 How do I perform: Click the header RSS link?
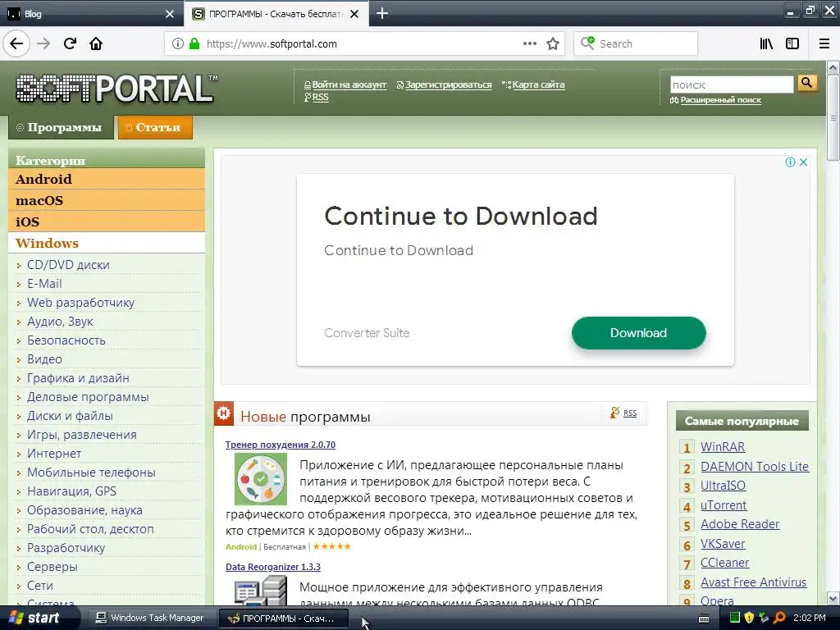(320, 97)
